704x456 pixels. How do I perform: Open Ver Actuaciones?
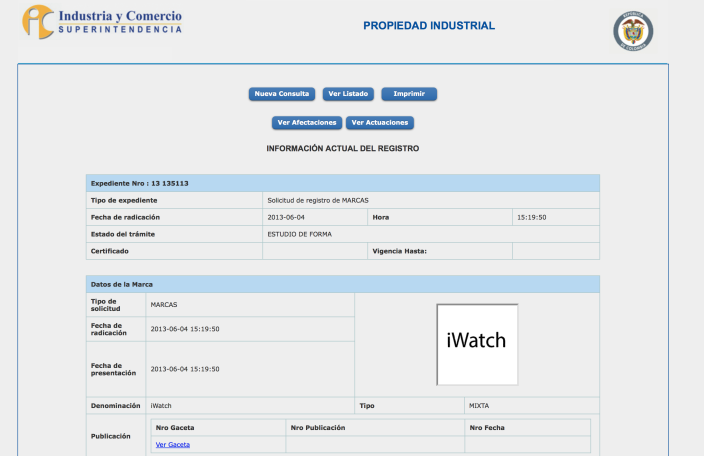tap(380, 123)
